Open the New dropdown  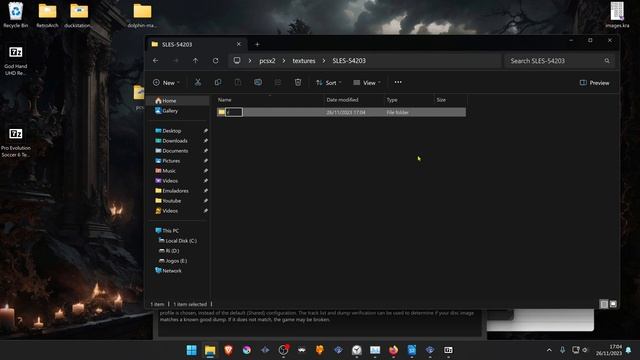click(x=166, y=82)
